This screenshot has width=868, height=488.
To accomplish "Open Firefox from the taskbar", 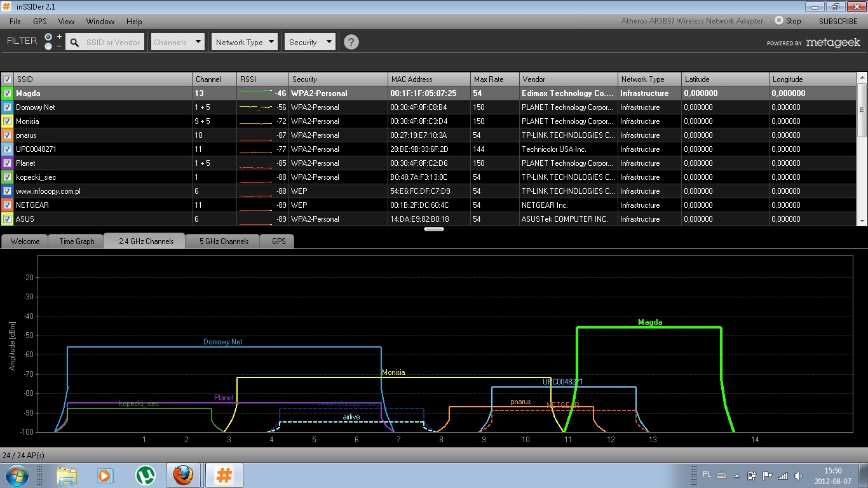I will pyautogui.click(x=184, y=475).
